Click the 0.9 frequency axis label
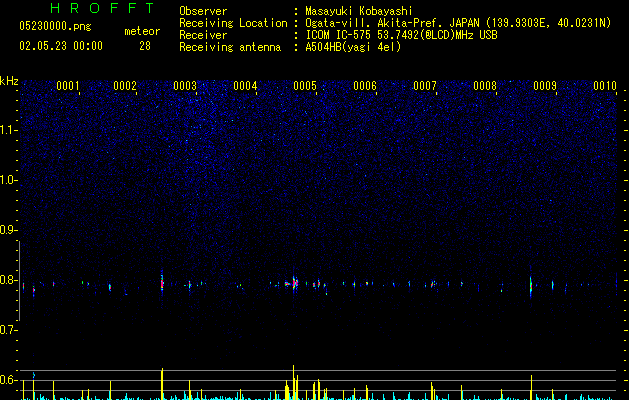 [9, 230]
